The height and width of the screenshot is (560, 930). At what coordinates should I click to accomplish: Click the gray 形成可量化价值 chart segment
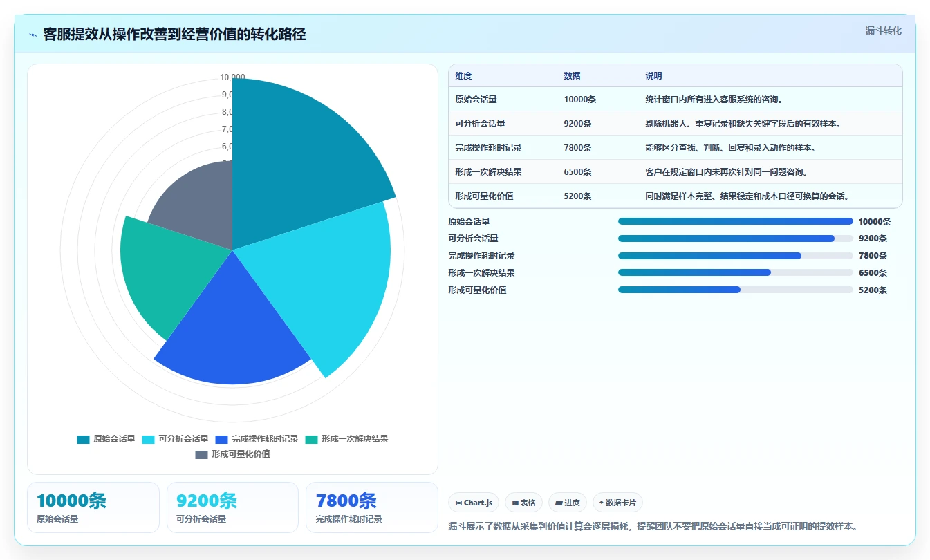[197, 207]
